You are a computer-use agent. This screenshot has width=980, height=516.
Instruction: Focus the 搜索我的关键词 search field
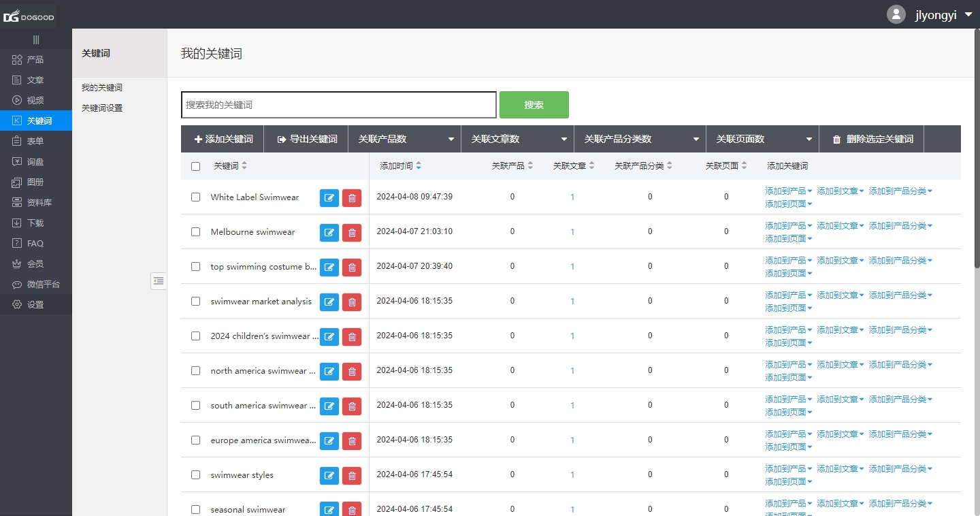pyautogui.click(x=338, y=105)
